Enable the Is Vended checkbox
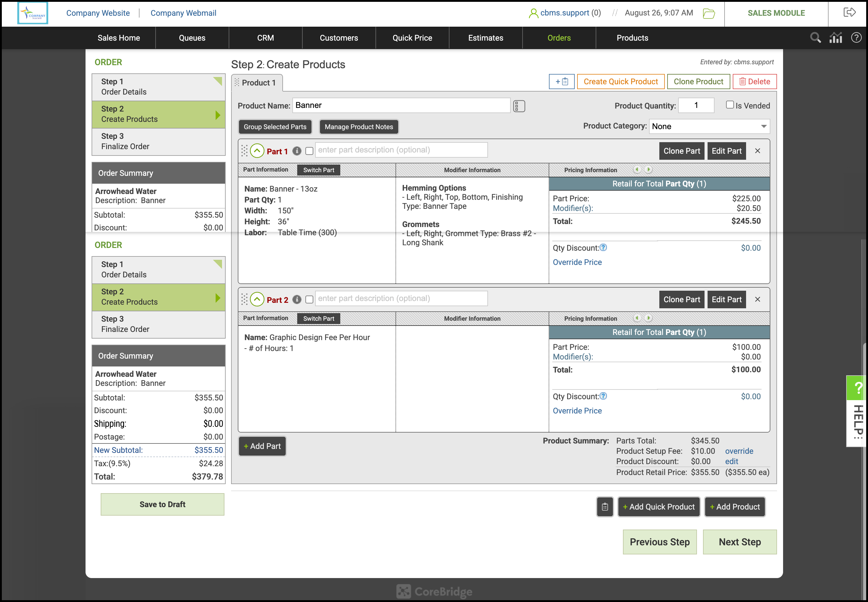The height and width of the screenshot is (602, 868). (x=729, y=105)
